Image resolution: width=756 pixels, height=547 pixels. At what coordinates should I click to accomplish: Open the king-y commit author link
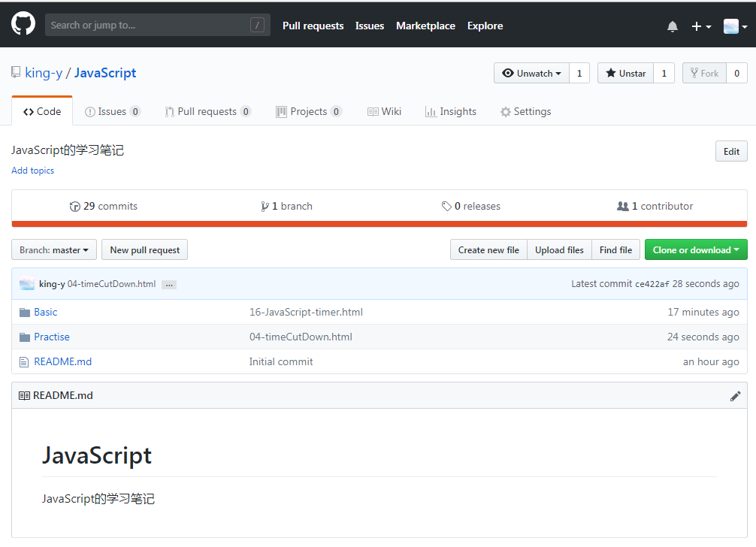click(52, 284)
